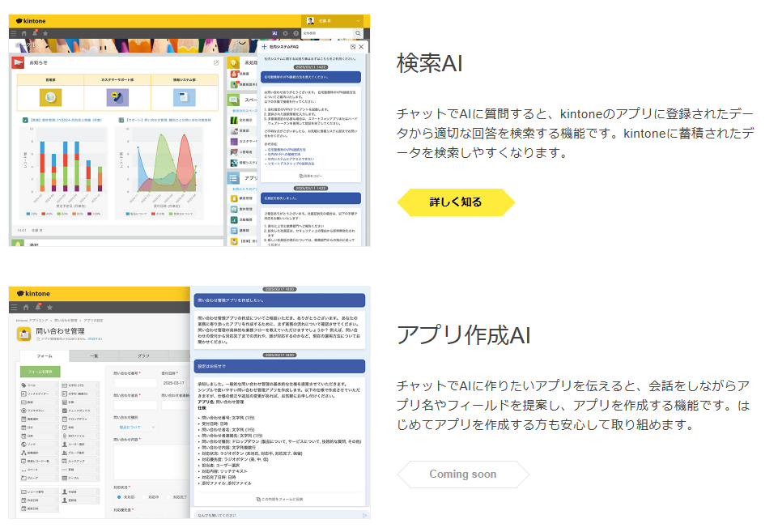
Task: Select the 一覧 tab
Action: point(94,355)
